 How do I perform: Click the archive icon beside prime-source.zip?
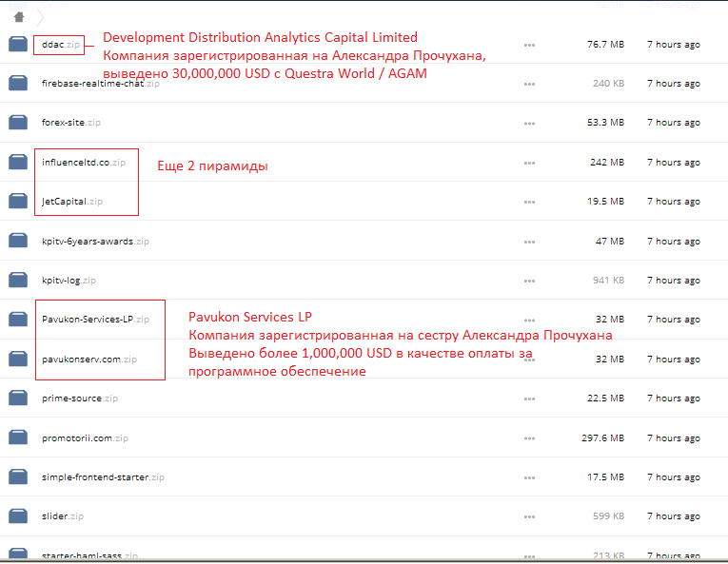click(18, 398)
